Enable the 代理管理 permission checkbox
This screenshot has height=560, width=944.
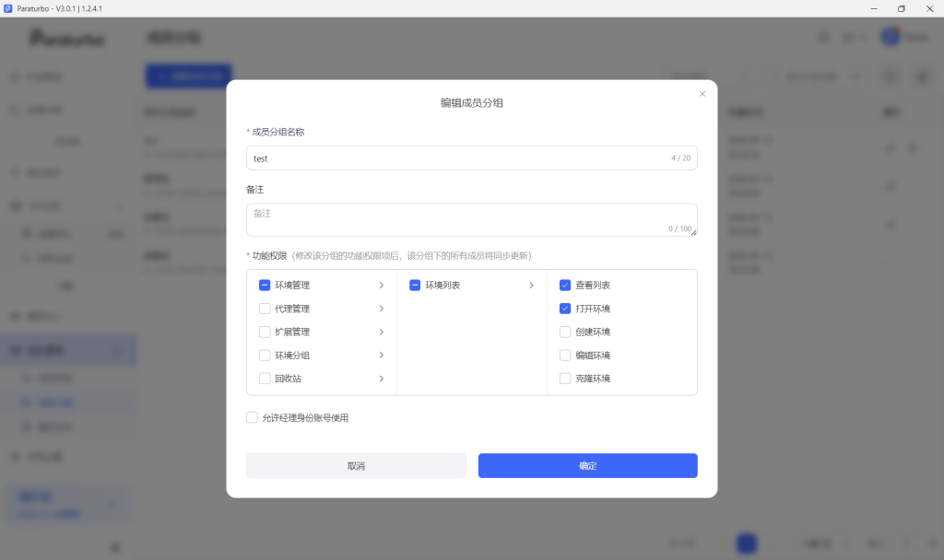pos(265,309)
